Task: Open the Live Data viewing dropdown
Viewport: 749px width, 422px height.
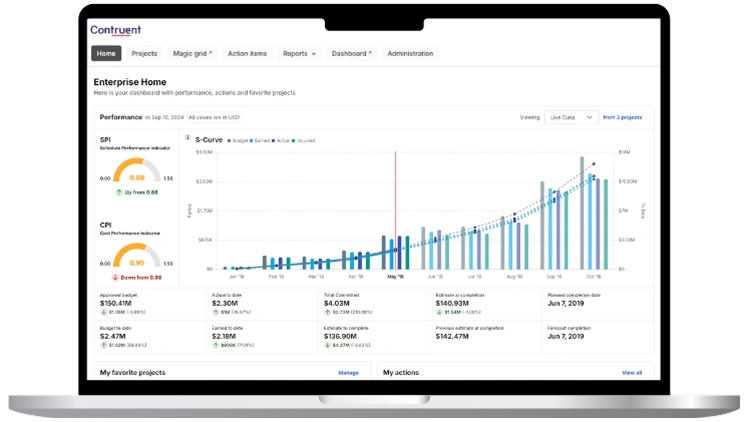Action: (571, 117)
